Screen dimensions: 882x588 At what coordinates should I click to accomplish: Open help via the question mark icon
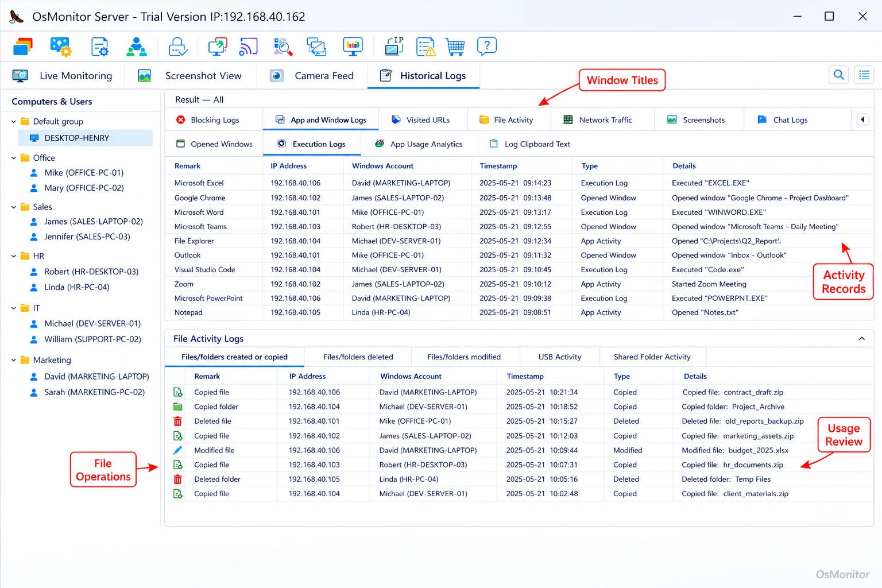[x=487, y=47]
